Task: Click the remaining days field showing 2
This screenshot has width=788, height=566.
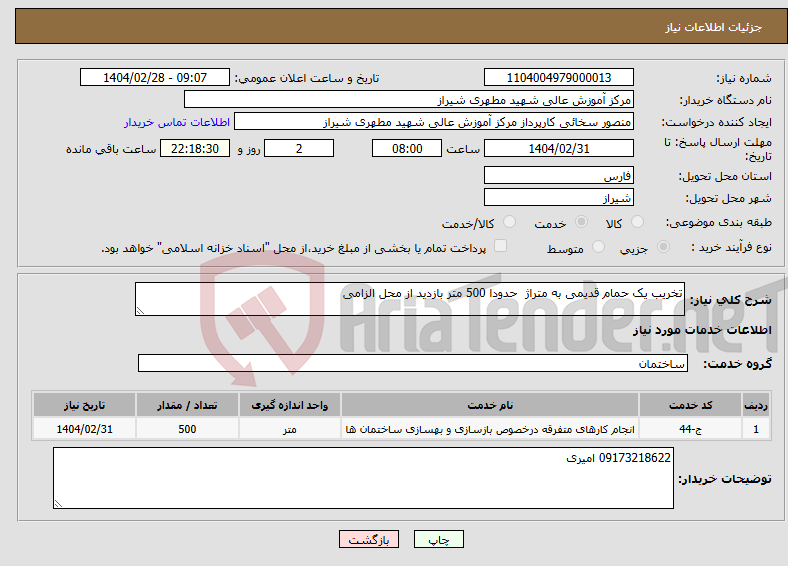Action: tap(299, 148)
